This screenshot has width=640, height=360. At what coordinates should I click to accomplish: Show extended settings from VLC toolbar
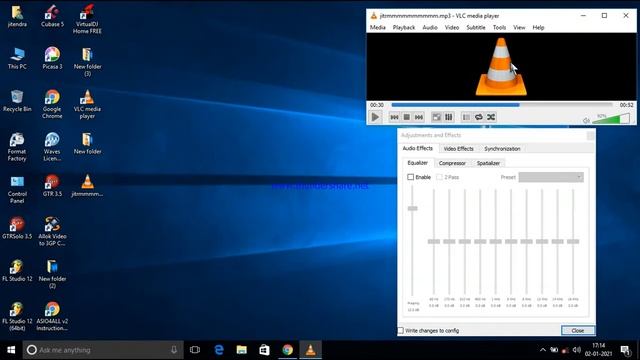click(449, 117)
